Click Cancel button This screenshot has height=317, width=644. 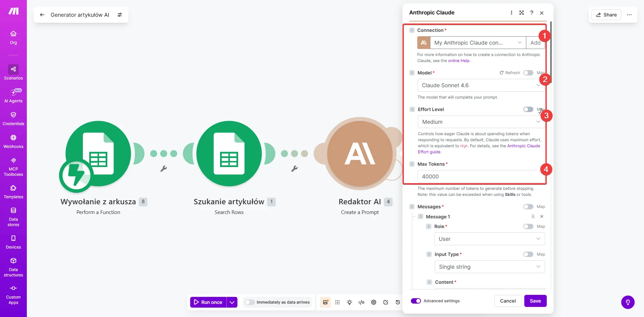coord(508,301)
